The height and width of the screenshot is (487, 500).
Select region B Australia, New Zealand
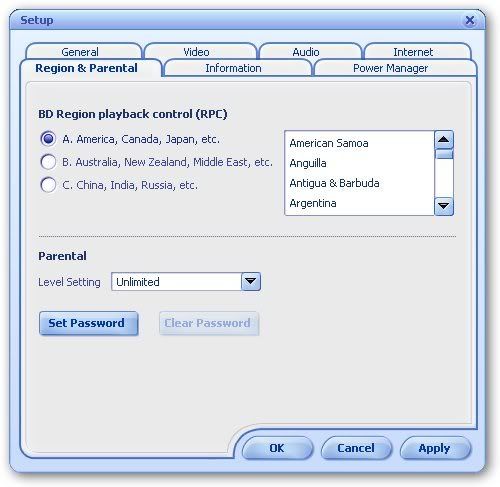[x=48, y=162]
